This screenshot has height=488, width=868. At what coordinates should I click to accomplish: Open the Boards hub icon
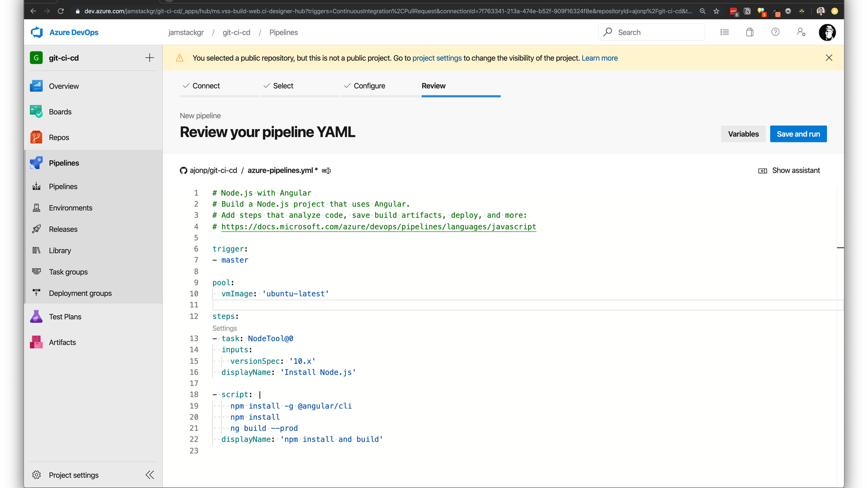pyautogui.click(x=36, y=112)
